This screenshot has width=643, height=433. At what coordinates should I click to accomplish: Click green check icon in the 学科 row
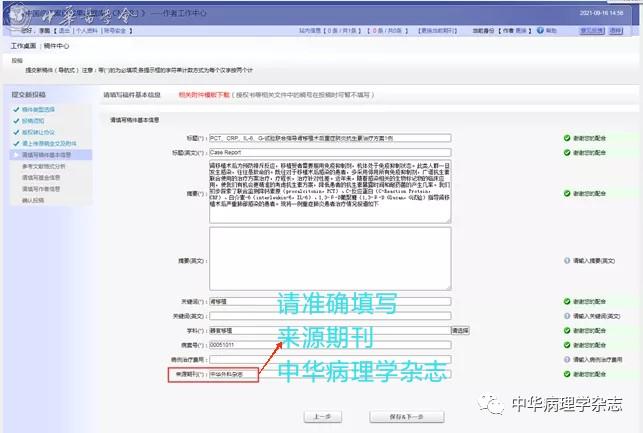pos(567,330)
